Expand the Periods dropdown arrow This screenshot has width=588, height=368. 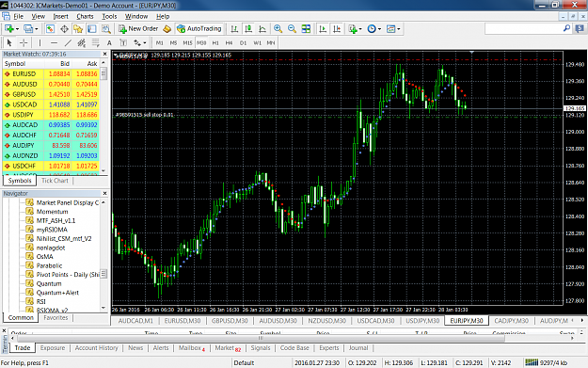[x=379, y=29]
